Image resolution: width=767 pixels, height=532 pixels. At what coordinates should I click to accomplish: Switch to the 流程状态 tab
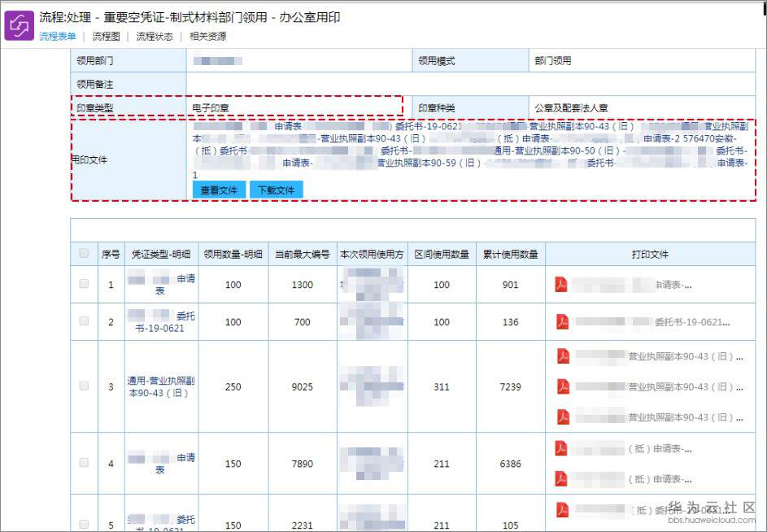click(155, 37)
